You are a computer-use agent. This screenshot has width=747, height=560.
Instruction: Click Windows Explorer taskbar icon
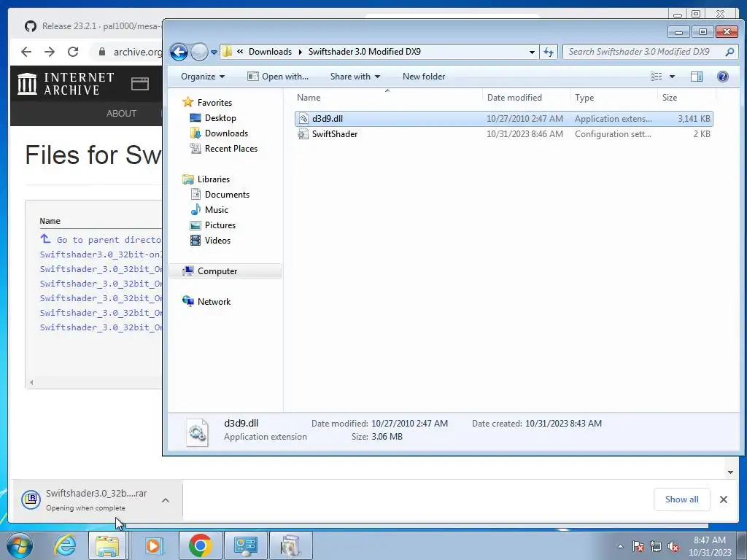point(107,545)
